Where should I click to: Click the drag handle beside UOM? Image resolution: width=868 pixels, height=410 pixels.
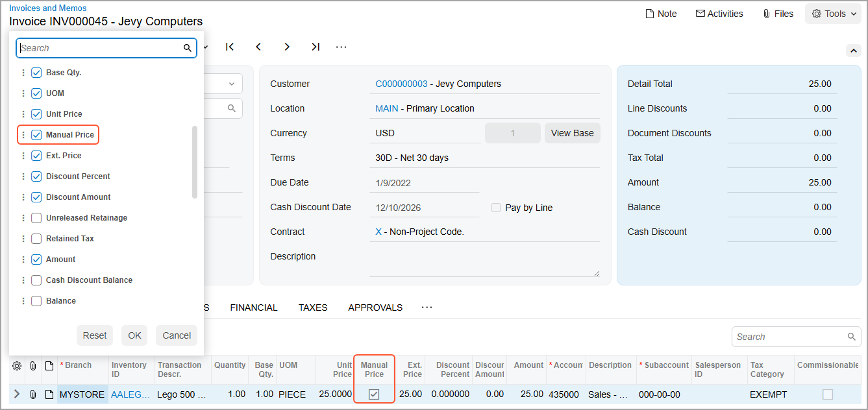23,93
